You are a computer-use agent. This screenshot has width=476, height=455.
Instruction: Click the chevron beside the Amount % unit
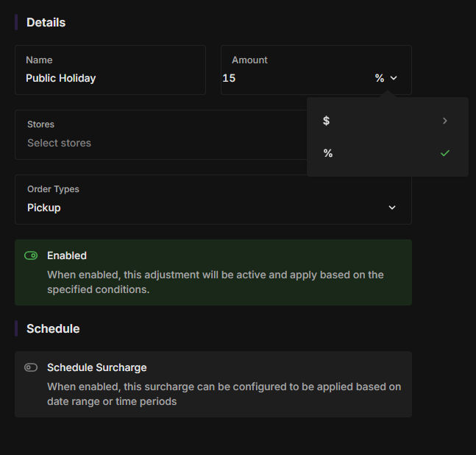click(394, 78)
